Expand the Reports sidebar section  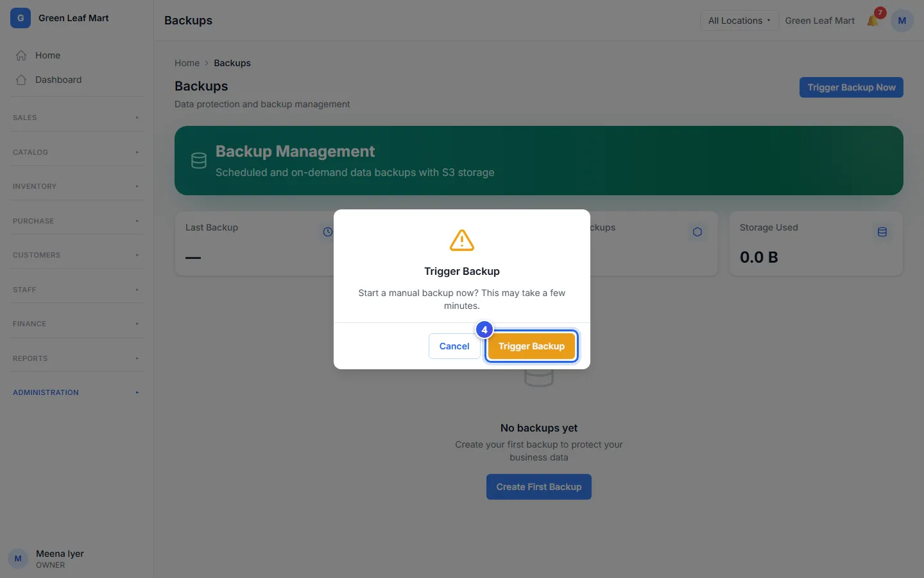point(76,358)
